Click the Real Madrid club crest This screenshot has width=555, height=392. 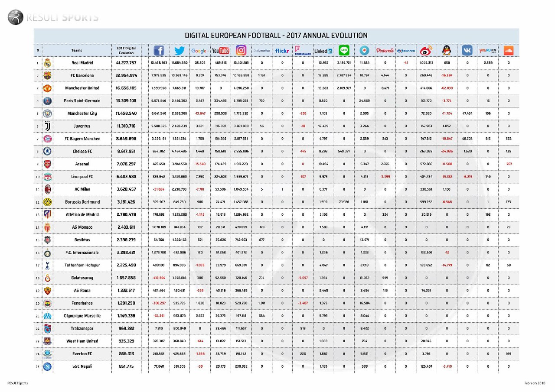tap(48, 63)
